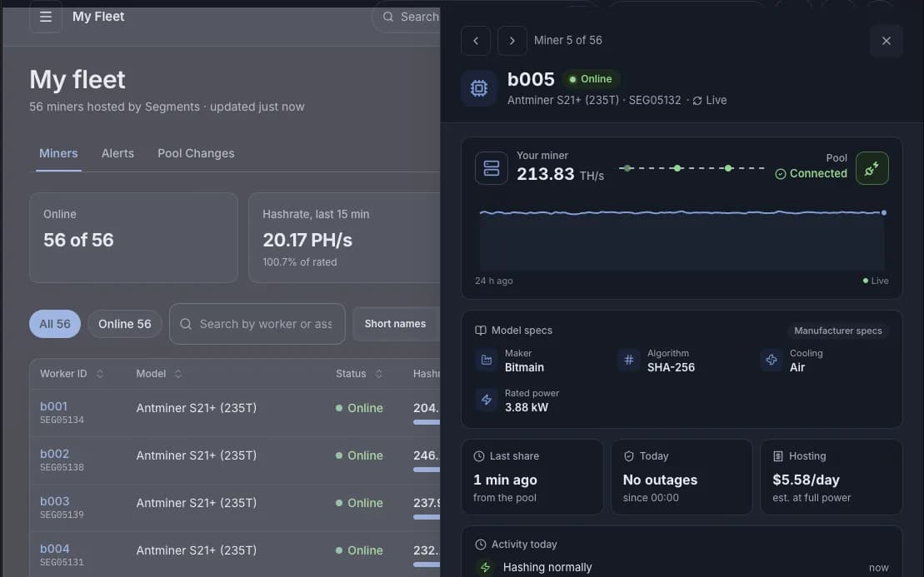This screenshot has width=924, height=577.
Task: Focus the Search by worker input field
Action: tap(257, 324)
